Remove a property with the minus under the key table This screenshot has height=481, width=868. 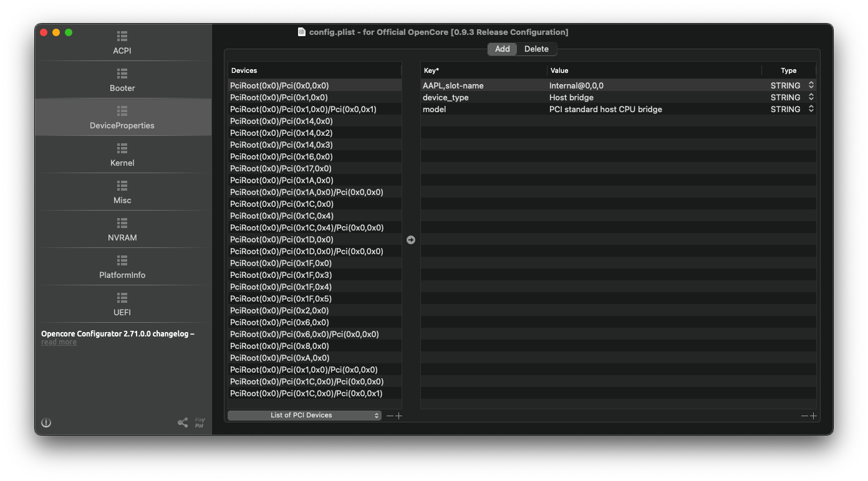tap(804, 416)
